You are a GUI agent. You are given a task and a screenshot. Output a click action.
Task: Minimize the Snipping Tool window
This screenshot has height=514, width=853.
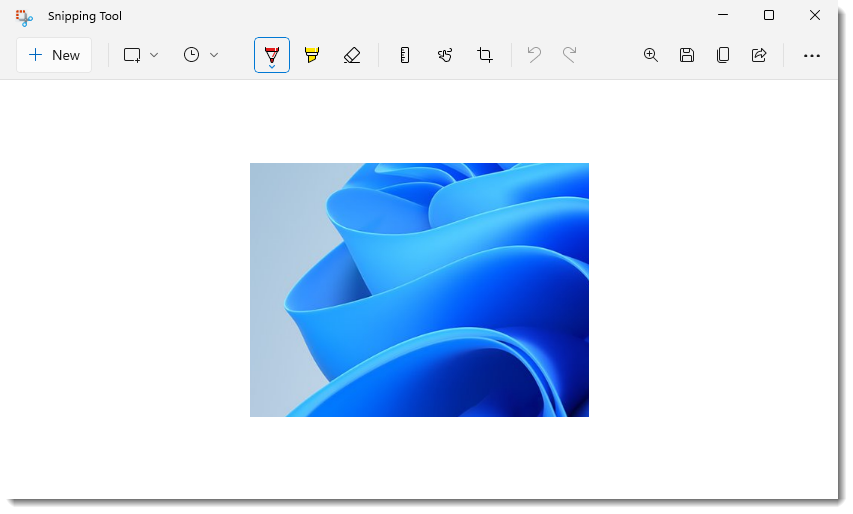[x=723, y=15]
